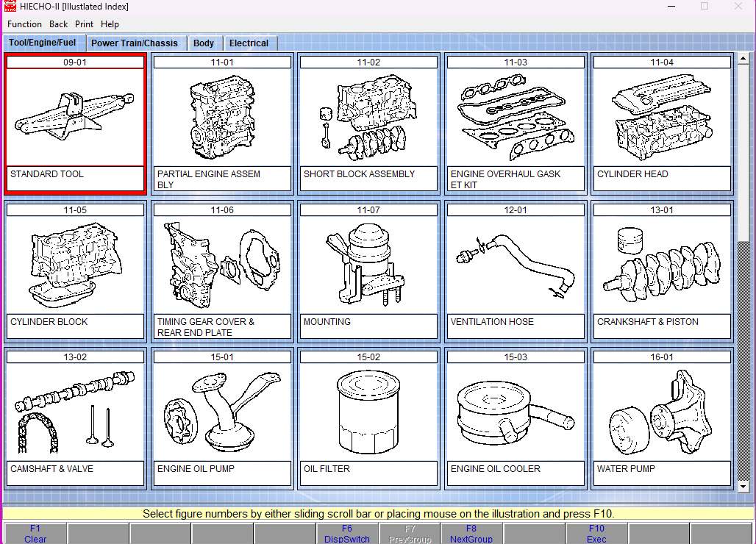Screen dimensions: 756x544
Task: Select the Cylinder Block illustration 11-05
Action: tap(75, 265)
